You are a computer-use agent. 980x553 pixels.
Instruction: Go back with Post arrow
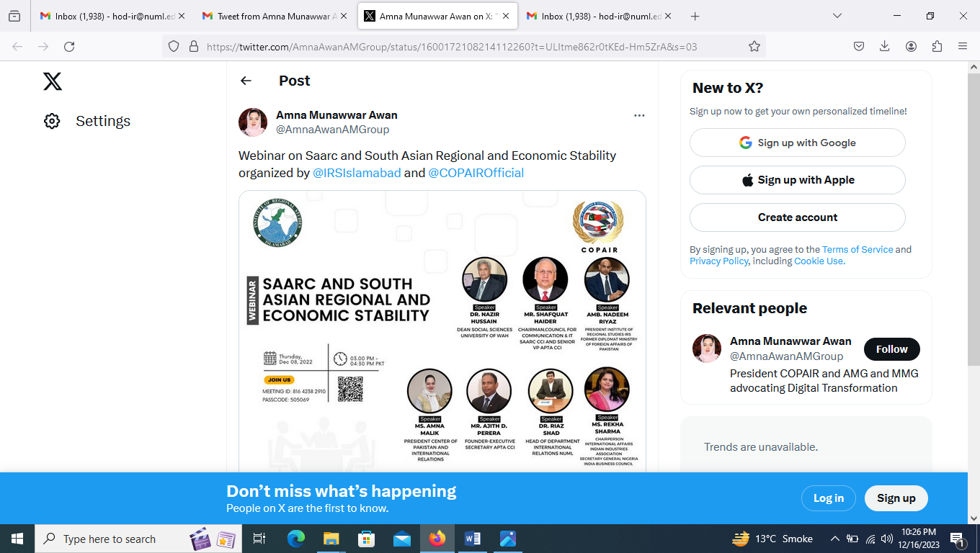click(246, 81)
